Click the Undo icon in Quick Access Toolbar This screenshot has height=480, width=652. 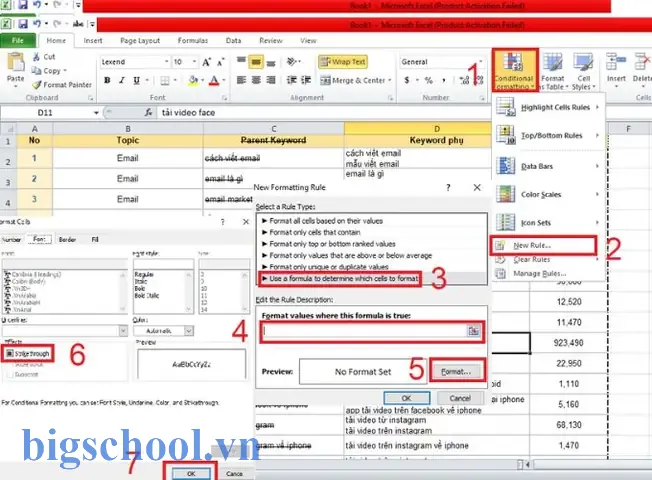coord(37,24)
